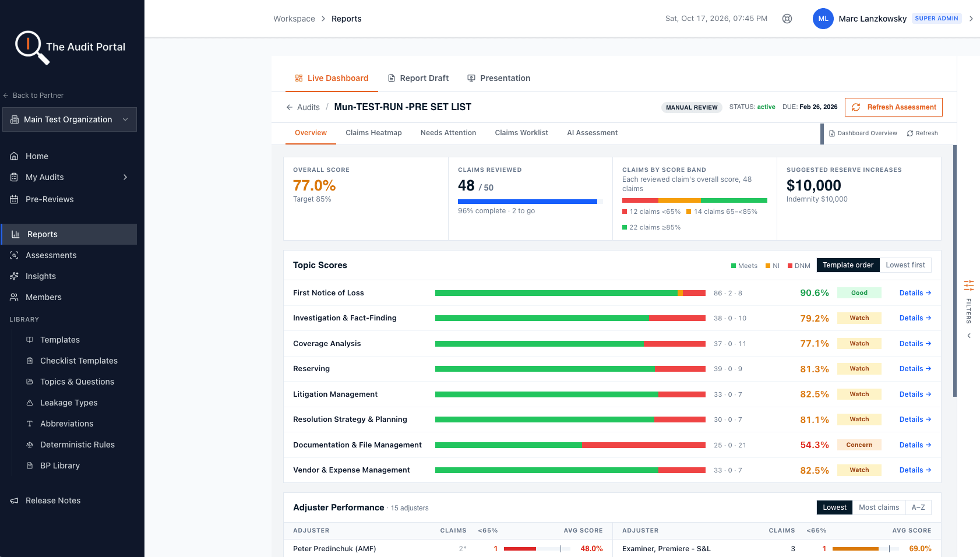The width and height of the screenshot is (980, 557).
Task: Click the Pre-Reviews calendar icon
Action: (x=14, y=199)
